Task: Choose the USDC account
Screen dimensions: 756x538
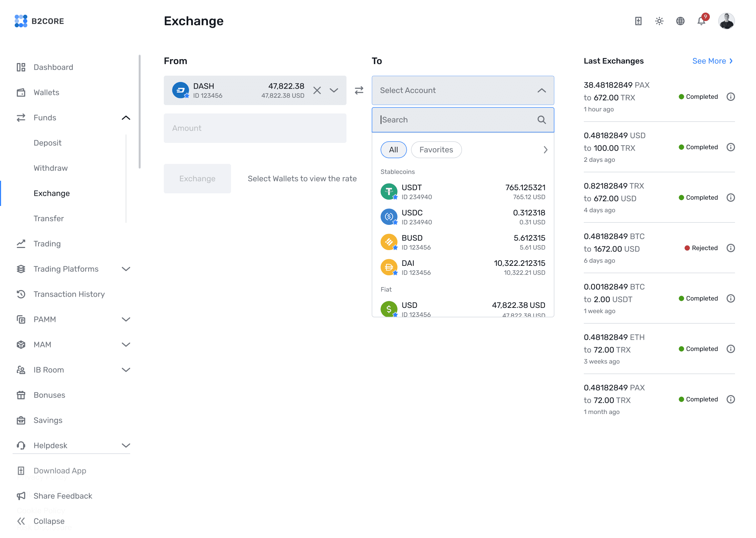Action: [x=463, y=217]
